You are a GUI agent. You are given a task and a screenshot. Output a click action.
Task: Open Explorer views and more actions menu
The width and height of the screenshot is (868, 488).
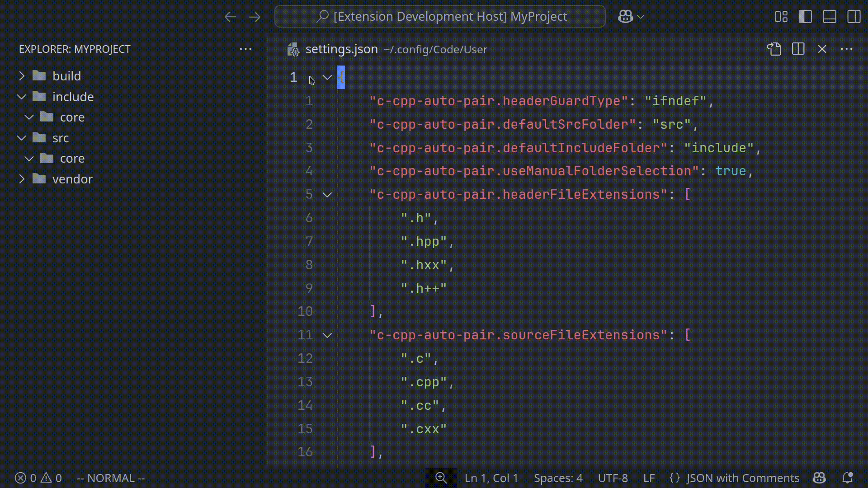(245, 49)
